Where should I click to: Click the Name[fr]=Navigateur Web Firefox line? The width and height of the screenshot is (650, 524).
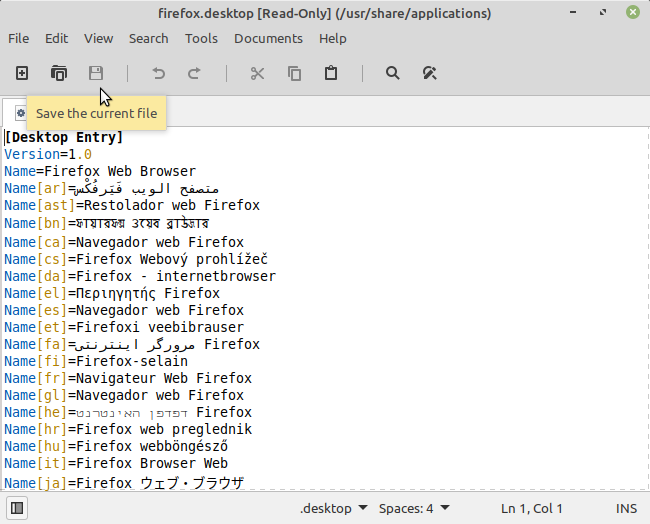coord(128,378)
